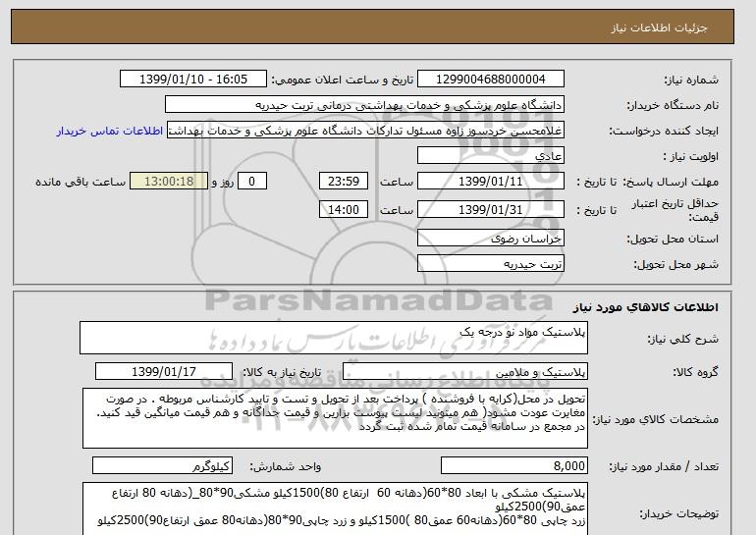Screen dimensions: 756x535
Task: Click the priority field showing عادی
Action: click(490, 156)
